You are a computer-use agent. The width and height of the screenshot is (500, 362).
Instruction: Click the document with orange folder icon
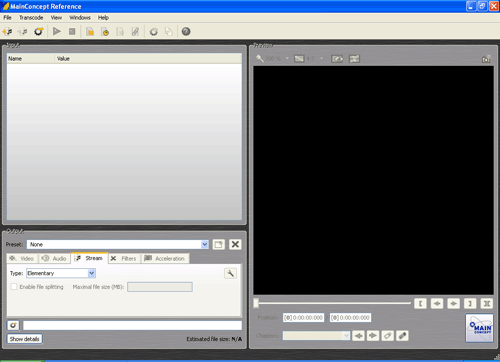90,32
